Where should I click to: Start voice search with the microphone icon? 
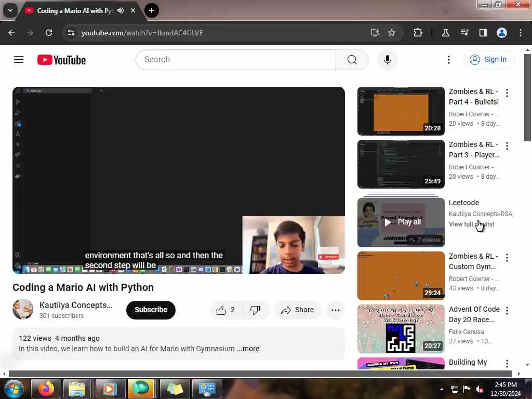click(x=387, y=60)
